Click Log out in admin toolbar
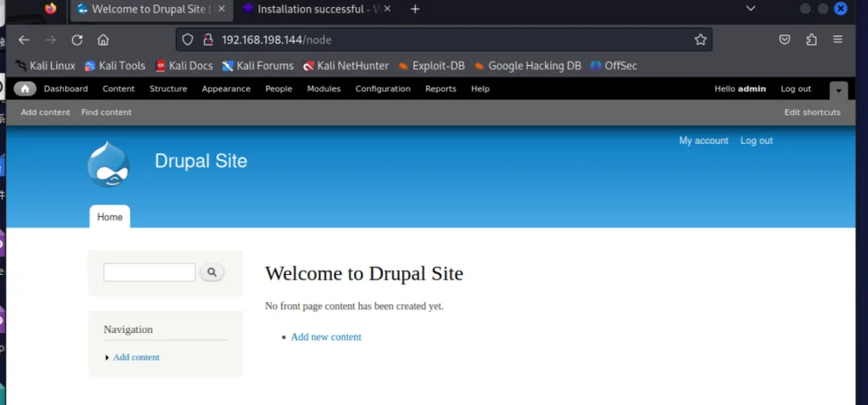The height and width of the screenshot is (405, 868). [x=795, y=88]
